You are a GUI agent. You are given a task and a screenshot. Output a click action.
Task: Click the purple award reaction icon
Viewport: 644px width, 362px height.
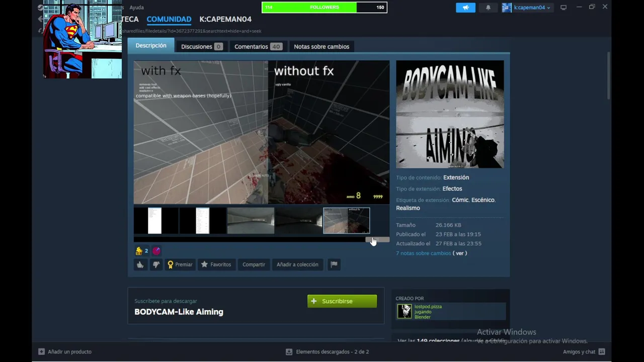click(x=156, y=251)
